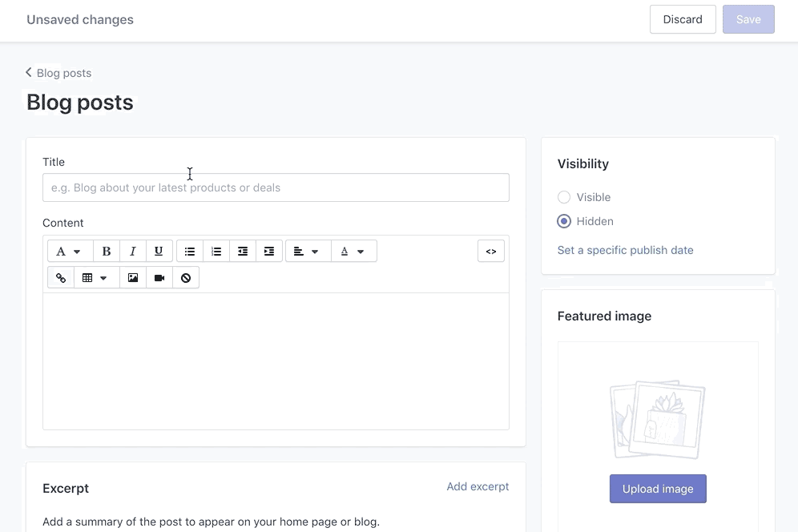Image resolution: width=798 pixels, height=532 pixels.
Task: Open the text formatting (A) dropdown
Action: pyautogui.click(x=71, y=251)
